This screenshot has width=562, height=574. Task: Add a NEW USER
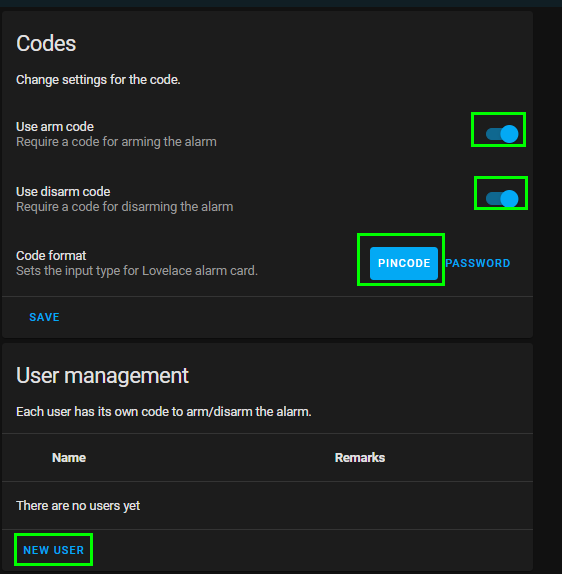pyautogui.click(x=53, y=550)
